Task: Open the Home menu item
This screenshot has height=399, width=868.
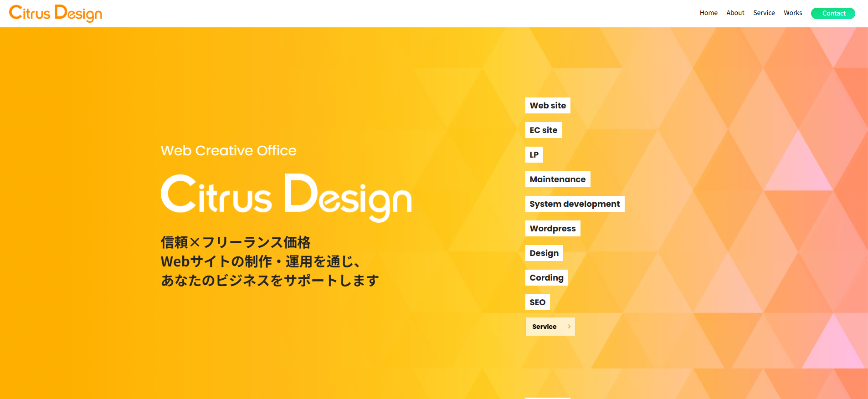Action: [x=709, y=13]
